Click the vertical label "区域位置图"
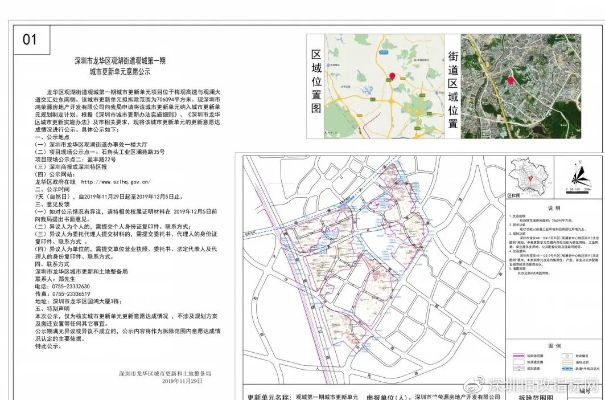This screenshot has width=605, height=400. tap(316, 81)
